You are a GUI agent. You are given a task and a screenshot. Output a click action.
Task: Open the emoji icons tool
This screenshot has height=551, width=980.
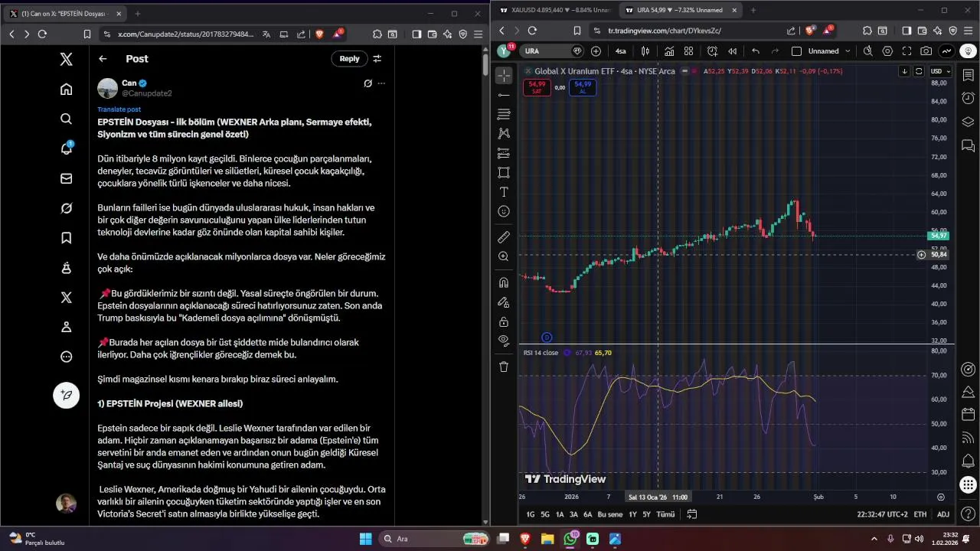pos(504,211)
